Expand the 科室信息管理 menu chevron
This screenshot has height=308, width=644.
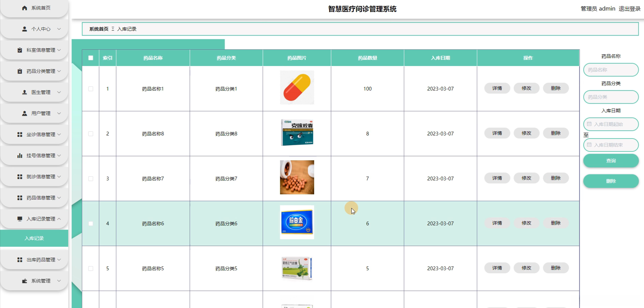click(x=59, y=50)
